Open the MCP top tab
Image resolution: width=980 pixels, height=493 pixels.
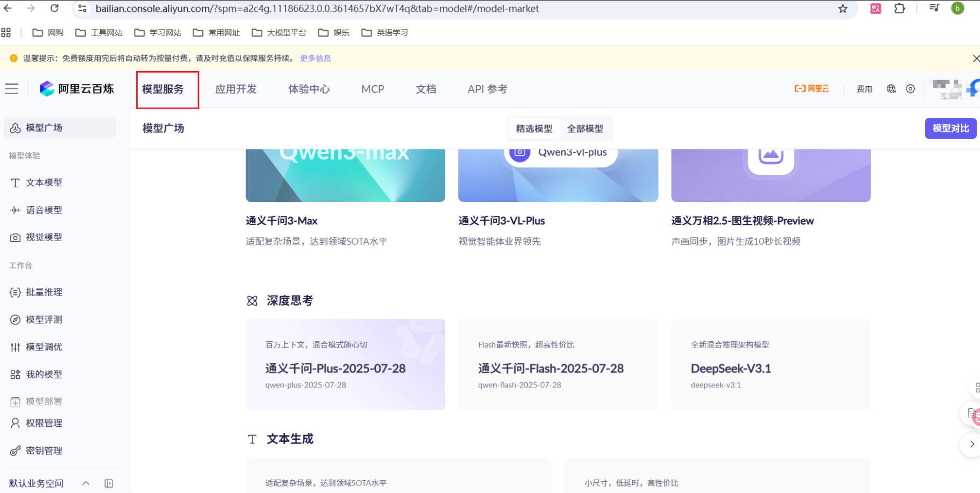tap(373, 89)
